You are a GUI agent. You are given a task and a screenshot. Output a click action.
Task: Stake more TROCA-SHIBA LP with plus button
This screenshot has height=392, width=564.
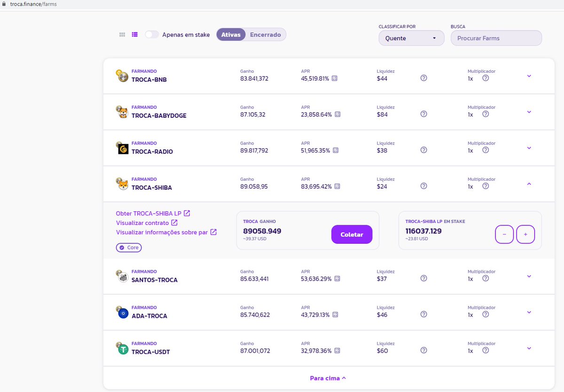point(525,234)
